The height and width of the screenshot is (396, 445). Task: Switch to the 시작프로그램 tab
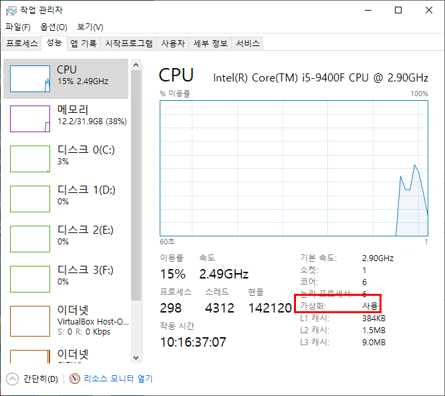coord(129,43)
